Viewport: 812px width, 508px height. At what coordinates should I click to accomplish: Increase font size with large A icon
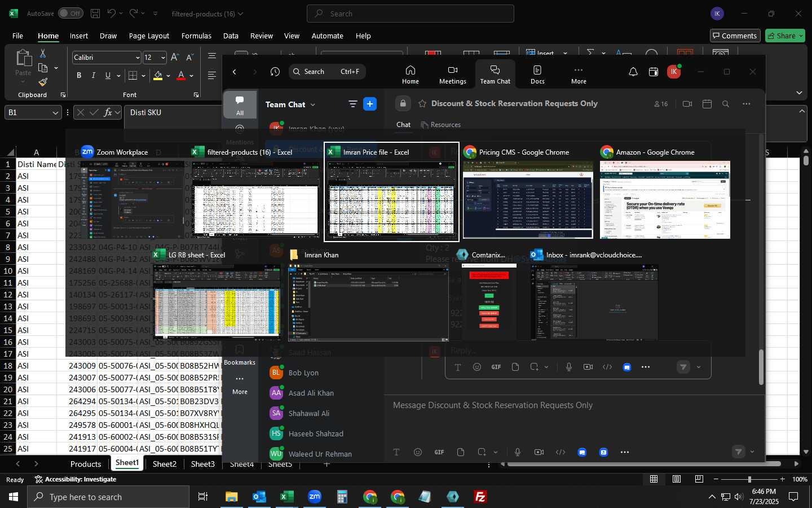click(175, 57)
